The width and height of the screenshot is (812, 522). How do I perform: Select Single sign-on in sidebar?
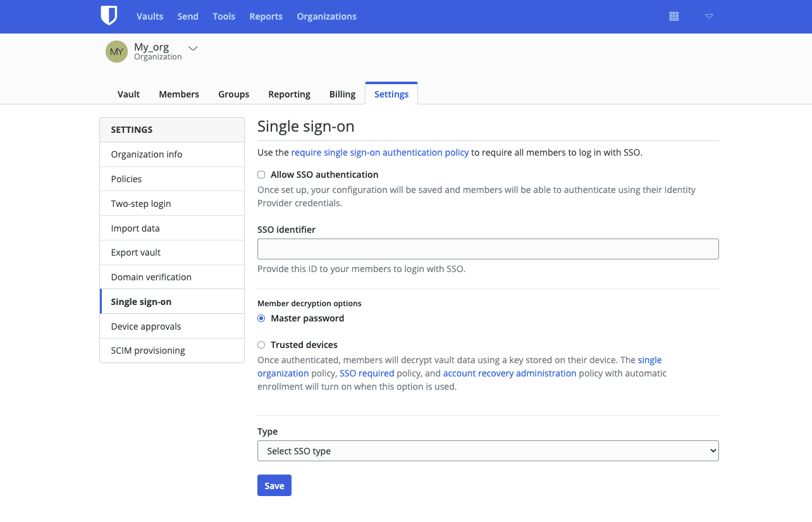[172, 302]
